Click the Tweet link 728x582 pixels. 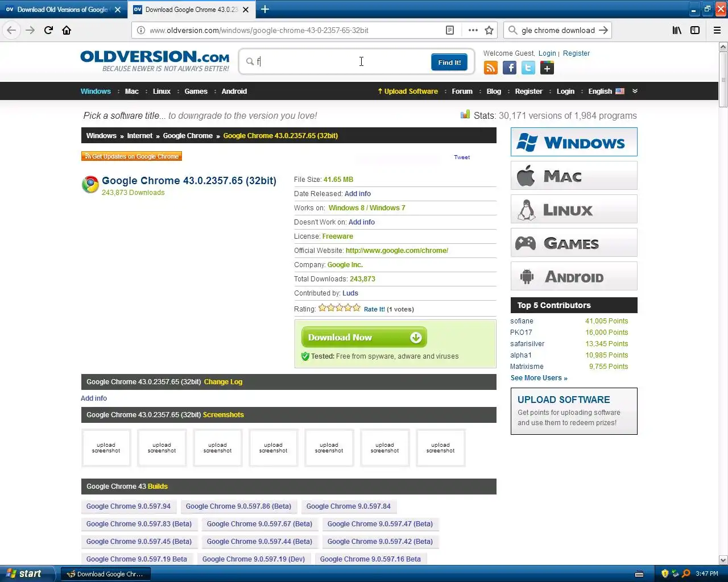tap(462, 157)
